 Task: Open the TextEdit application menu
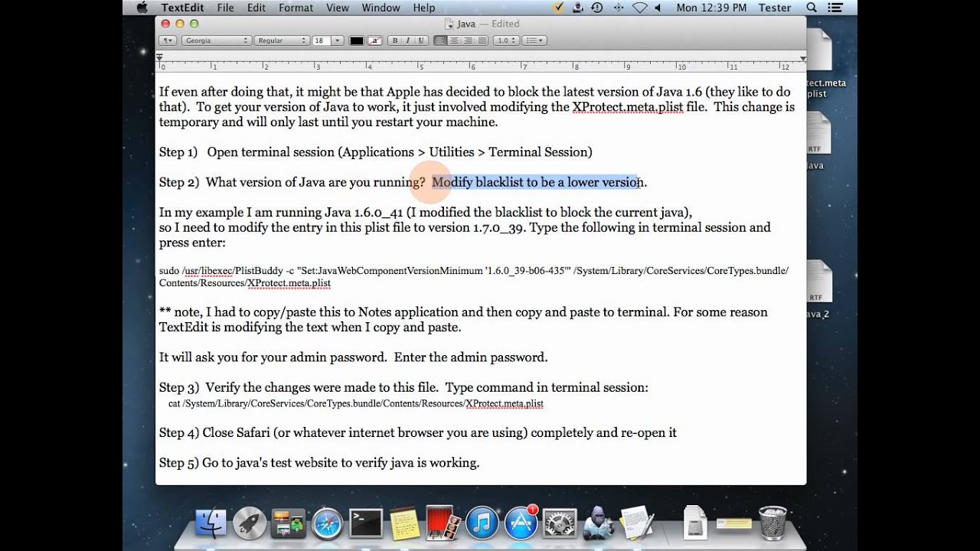pos(182,8)
